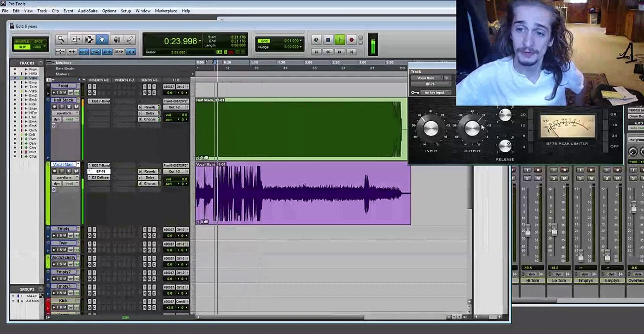Add a marker with the Markers plus button
Image resolution: width=644 pixels, height=334 pixels.
click(x=193, y=74)
